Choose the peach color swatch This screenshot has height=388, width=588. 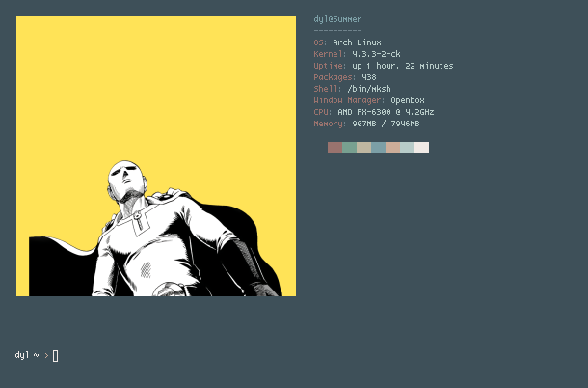(392, 148)
